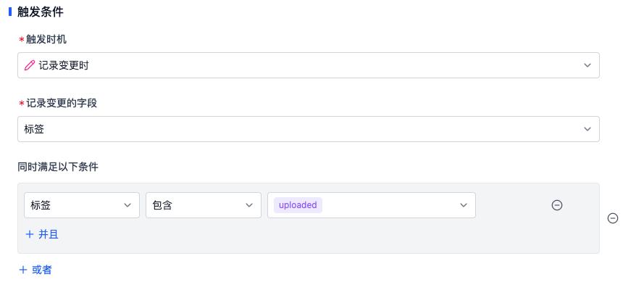Click empty area of the uploaded value field
Image resolution: width=644 pixels, height=290 pixels.
[x=390, y=205]
